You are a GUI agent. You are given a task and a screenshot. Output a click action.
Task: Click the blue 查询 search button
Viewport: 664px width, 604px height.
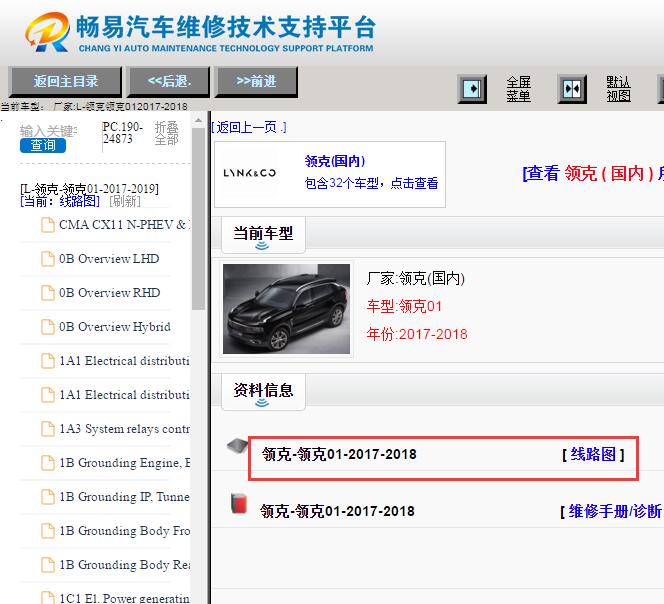coord(43,145)
